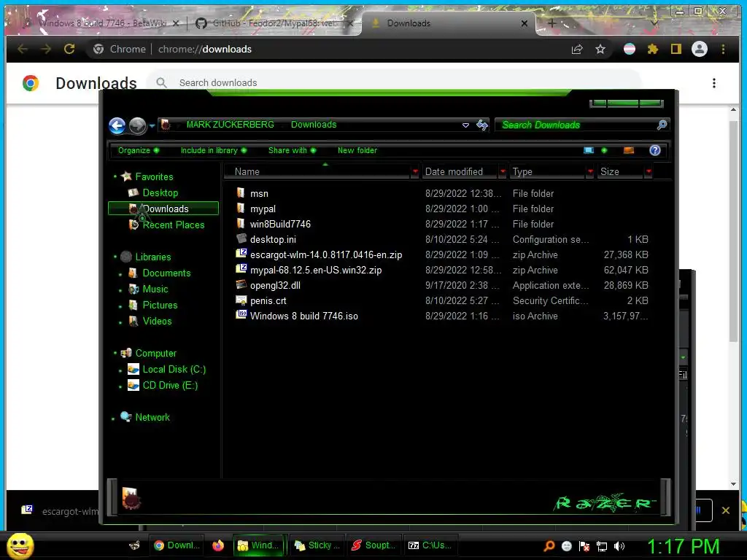Select mypal-68.12.5.en-US.win32.zip file
This screenshot has height=560, width=747.
[x=315, y=270]
